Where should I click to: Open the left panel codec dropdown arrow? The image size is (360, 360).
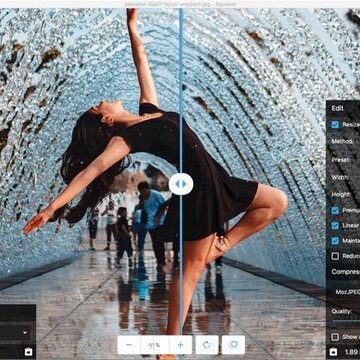(25, 333)
